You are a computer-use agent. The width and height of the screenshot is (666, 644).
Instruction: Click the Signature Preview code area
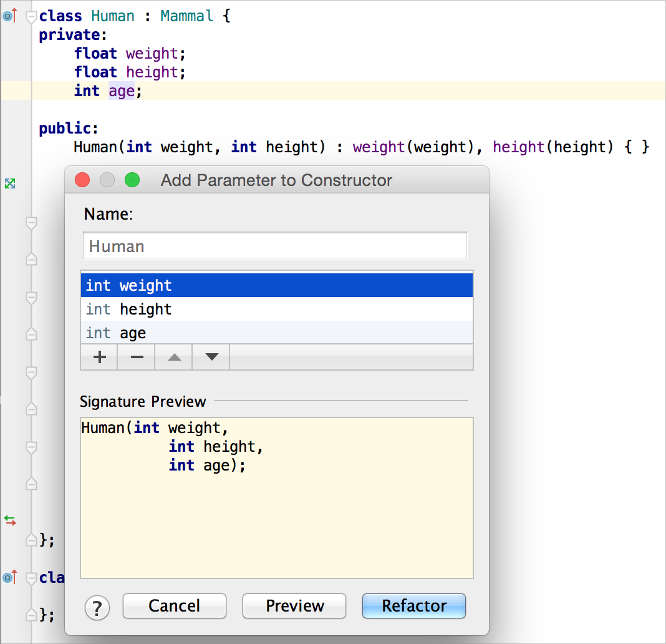pos(276,498)
